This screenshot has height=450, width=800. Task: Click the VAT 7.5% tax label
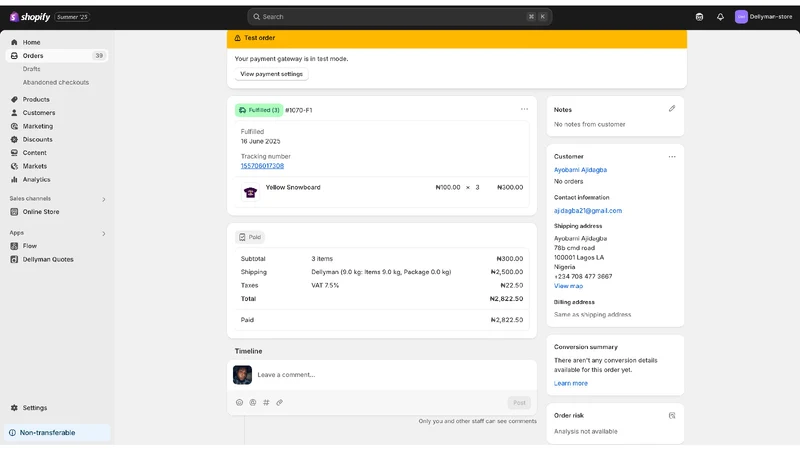coord(325,285)
